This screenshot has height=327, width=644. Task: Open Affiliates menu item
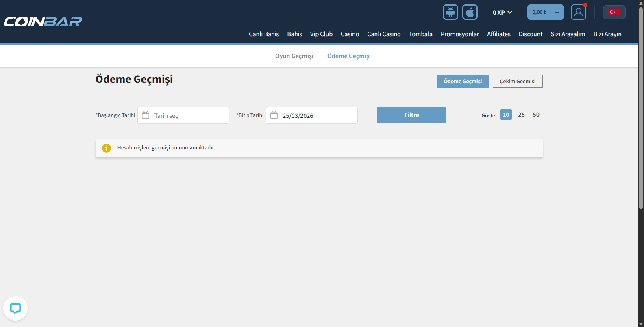point(499,34)
